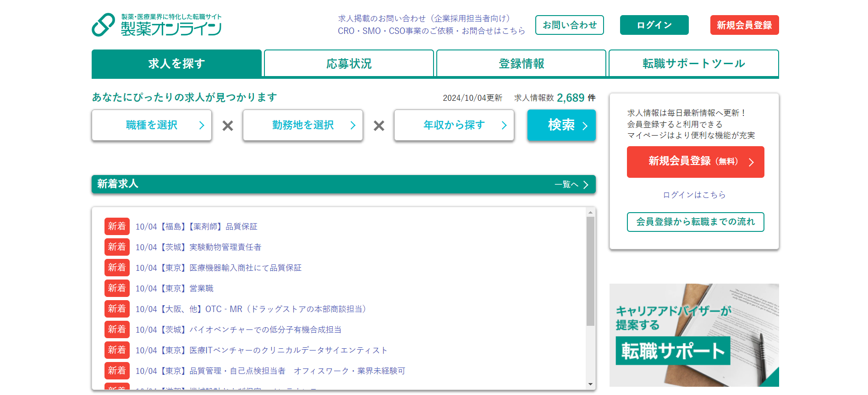Screen dimensions: 868x395
Task: Open the お問い合わせ button
Action: tap(569, 25)
